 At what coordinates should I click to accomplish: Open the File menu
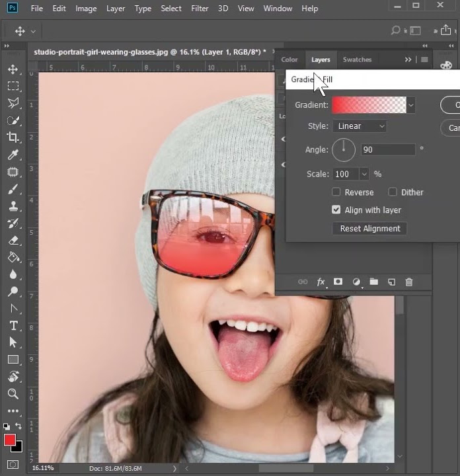tap(37, 9)
